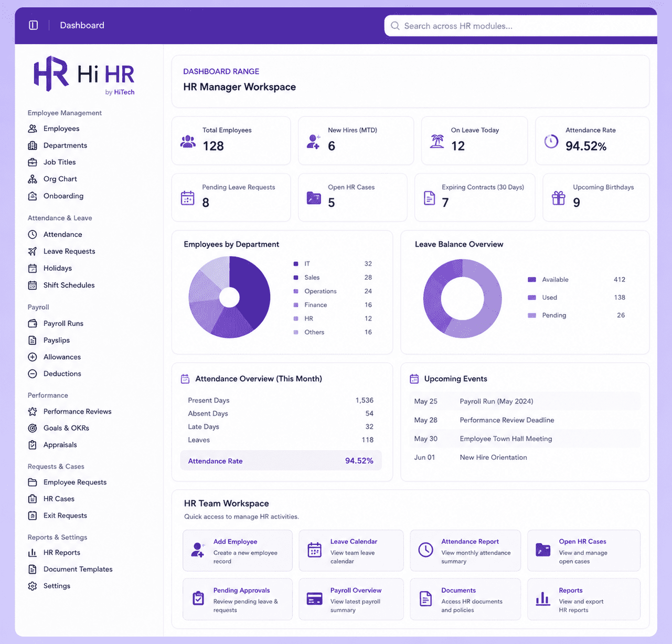This screenshot has width=672, height=644.
Task: Toggle the sidebar panel icon
Action: click(33, 25)
